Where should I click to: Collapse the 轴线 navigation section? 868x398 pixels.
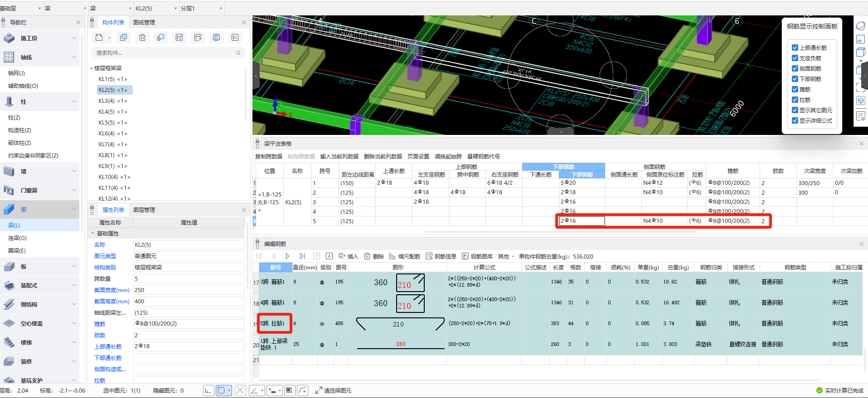(74, 57)
